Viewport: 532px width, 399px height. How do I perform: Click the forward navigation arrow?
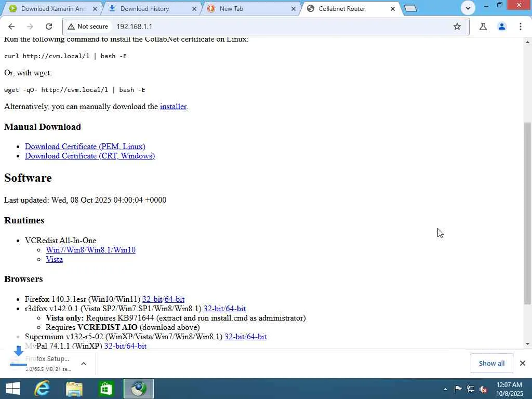click(30, 26)
